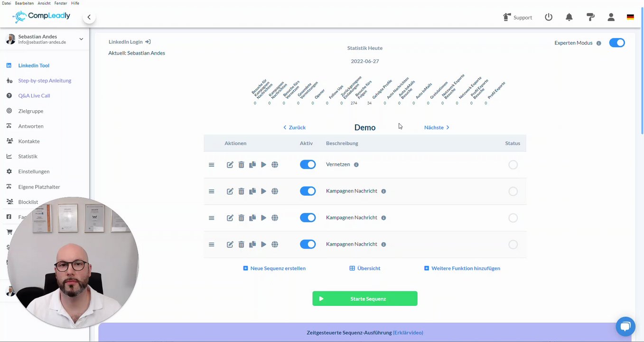This screenshot has width=644, height=342.
Task: Collapse the sidebar with the back chevron
Action: tap(89, 17)
